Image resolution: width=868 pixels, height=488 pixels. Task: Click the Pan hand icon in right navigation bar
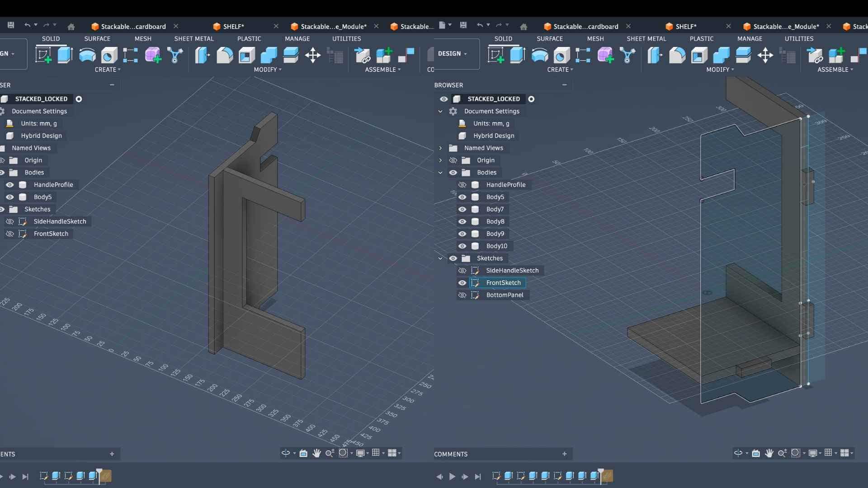tap(769, 453)
